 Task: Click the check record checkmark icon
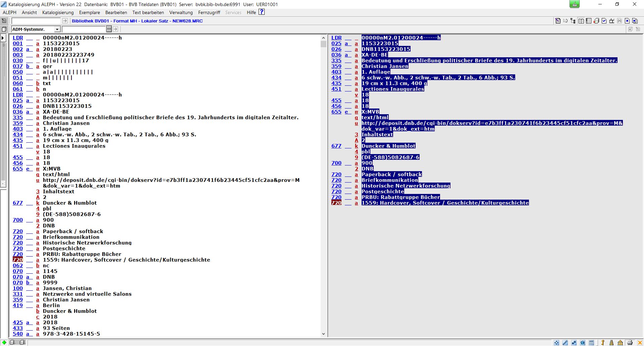coord(604,21)
